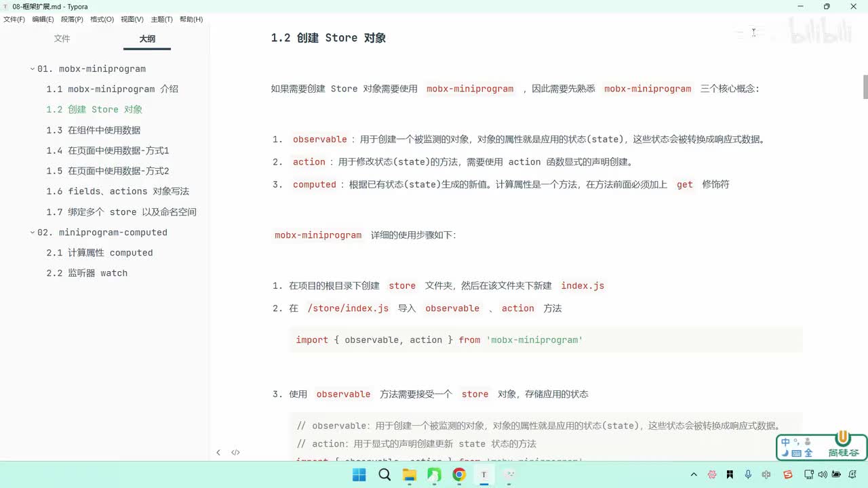
Task: Click the red 'get' inline code
Action: tap(685, 184)
